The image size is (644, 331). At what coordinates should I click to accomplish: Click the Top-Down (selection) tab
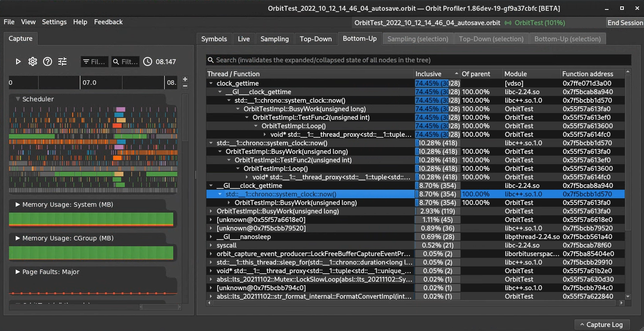(x=491, y=39)
